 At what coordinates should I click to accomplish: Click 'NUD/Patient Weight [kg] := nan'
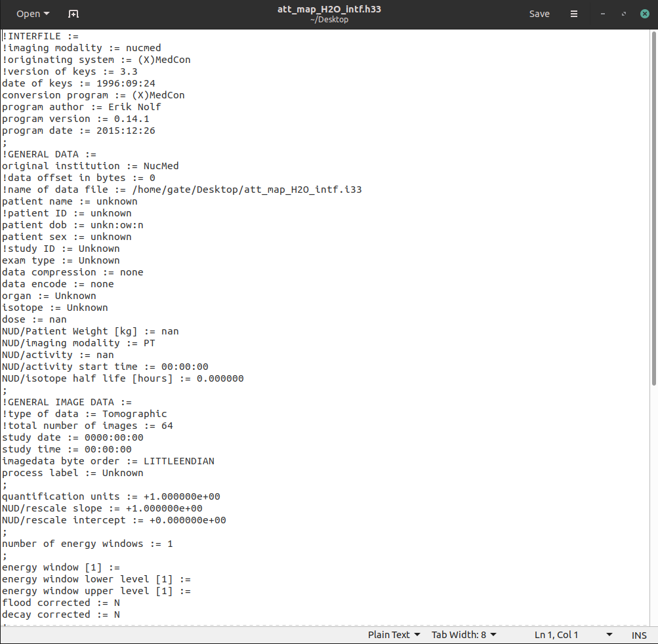(x=91, y=331)
